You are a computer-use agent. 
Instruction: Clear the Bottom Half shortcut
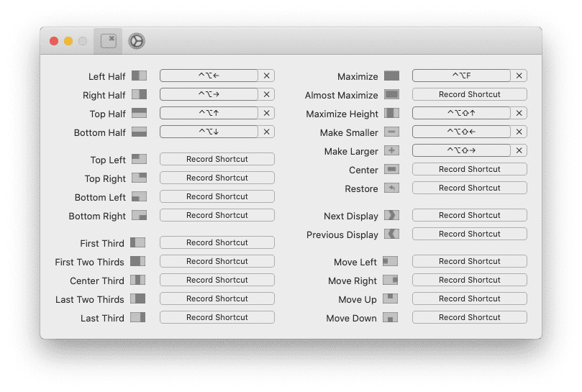point(266,132)
